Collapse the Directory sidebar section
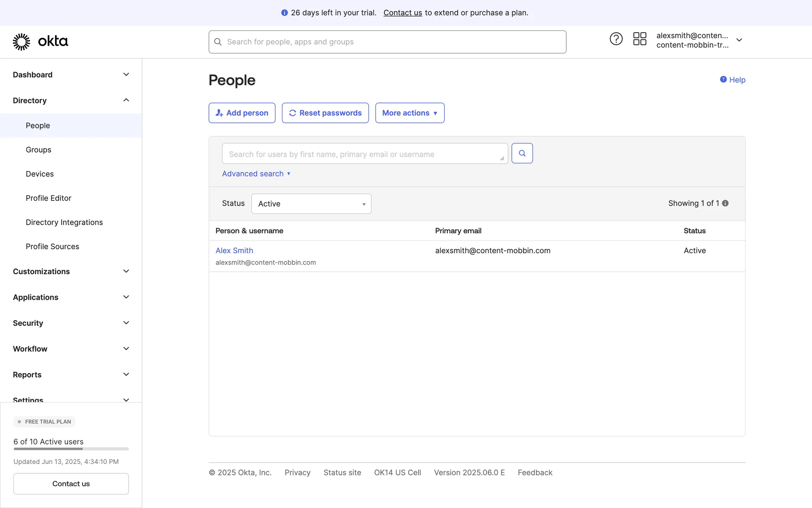The image size is (812, 508). 126,100
